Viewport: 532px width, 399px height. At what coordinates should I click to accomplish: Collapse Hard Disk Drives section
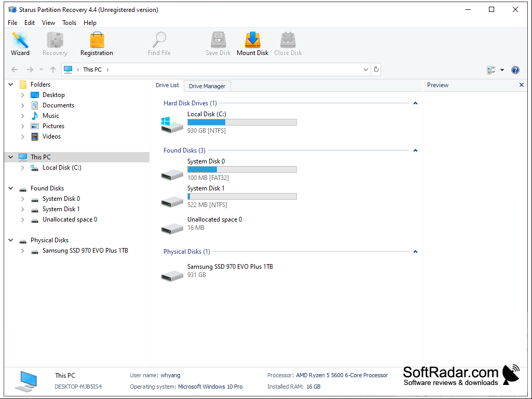click(x=415, y=103)
